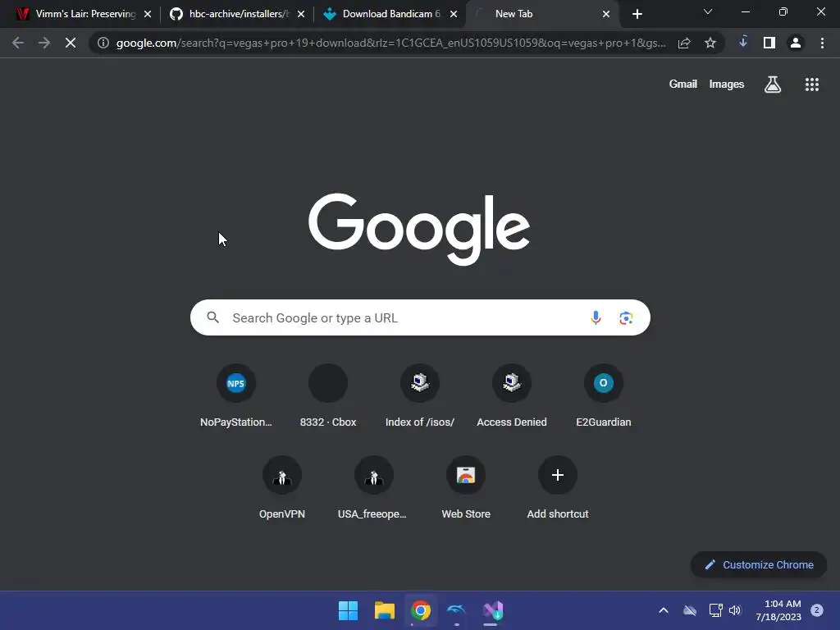Viewport: 840px width, 630px height.
Task: Go back to the previous page
Action: pyautogui.click(x=18, y=43)
